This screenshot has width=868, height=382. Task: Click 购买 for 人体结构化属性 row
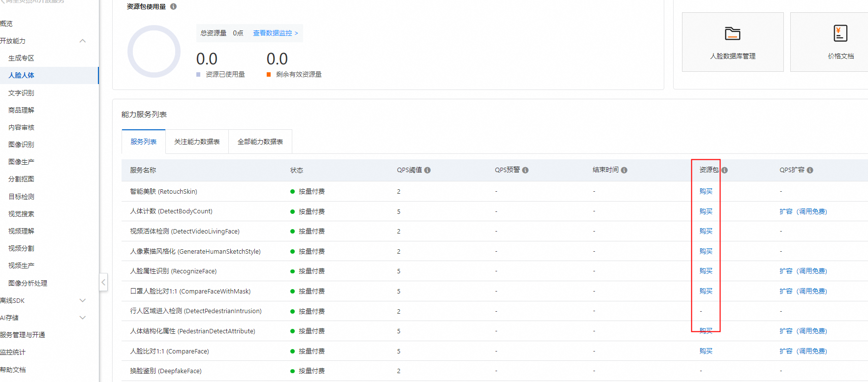point(706,331)
